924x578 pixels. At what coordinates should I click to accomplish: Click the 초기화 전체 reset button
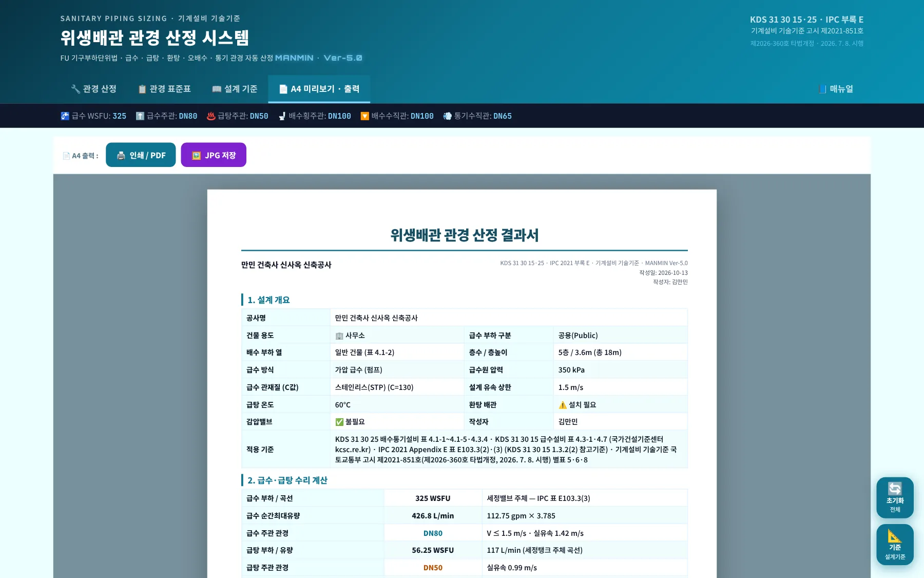[x=895, y=497]
